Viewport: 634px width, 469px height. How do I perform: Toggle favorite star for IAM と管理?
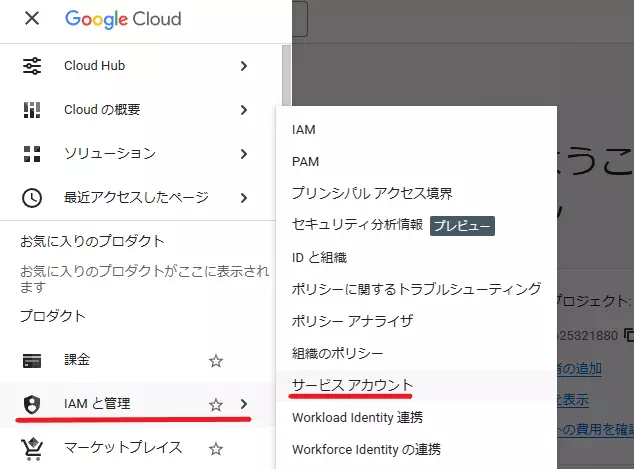(216, 405)
